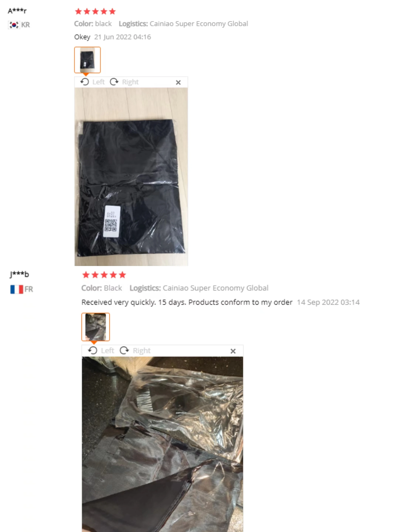The height and width of the screenshot is (532, 399).
Task: Close the enlarged photo in J***b's review
Action: (233, 351)
